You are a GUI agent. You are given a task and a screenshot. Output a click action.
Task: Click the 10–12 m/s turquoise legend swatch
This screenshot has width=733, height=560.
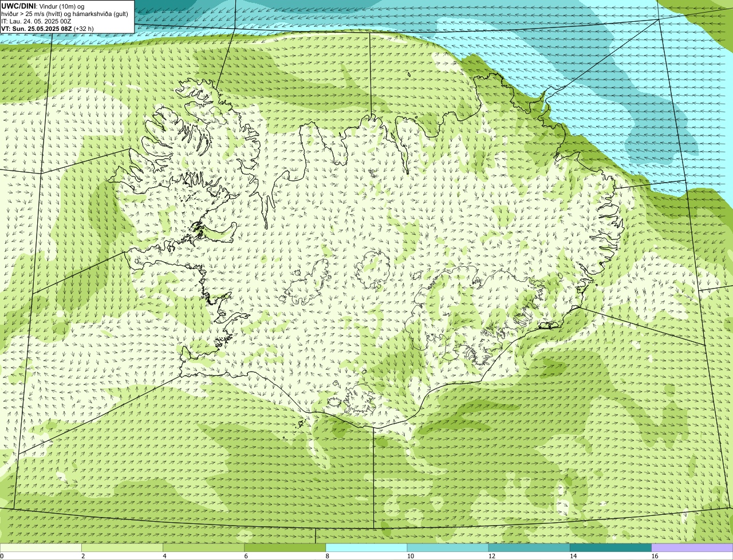(x=448, y=548)
